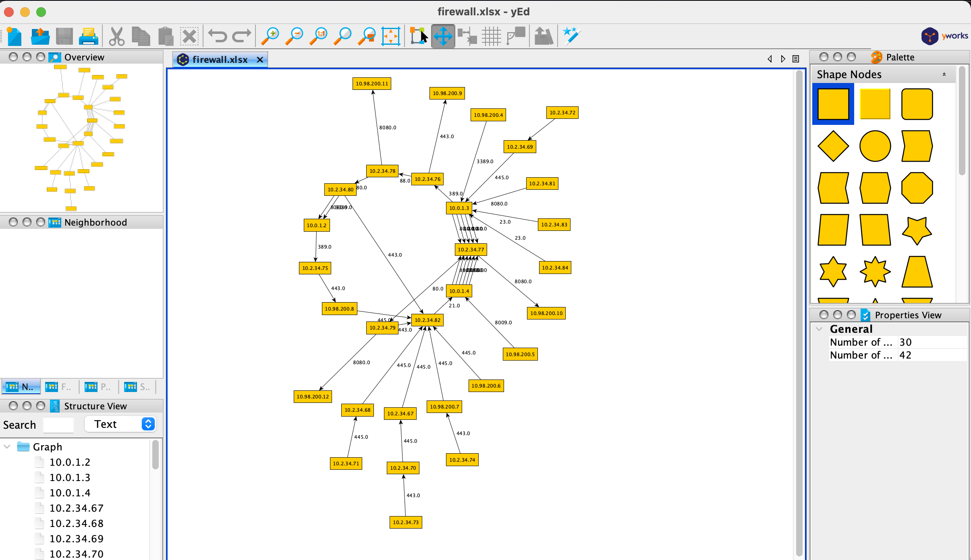Click the Open file icon
This screenshot has height=560, width=971.
(x=40, y=36)
